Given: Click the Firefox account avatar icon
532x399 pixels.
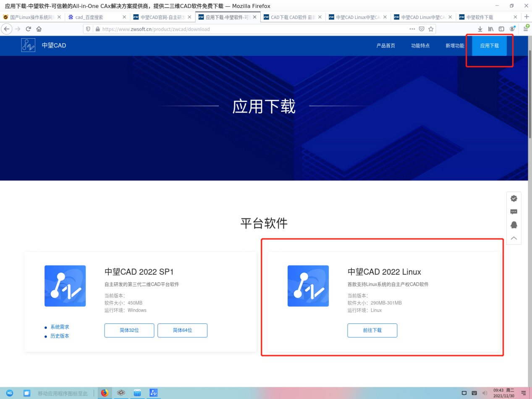Looking at the screenshot, I should [512, 29].
